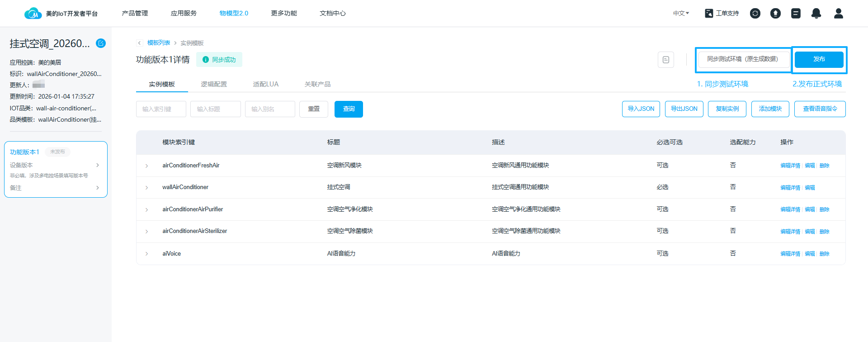Click the upload arrow icon in header
This screenshot has height=342, width=868.
[775, 14]
